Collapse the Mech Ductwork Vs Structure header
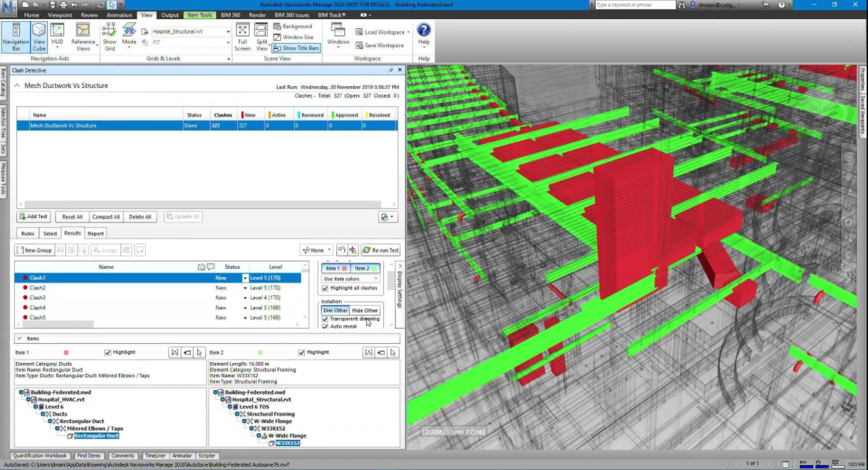Viewport: 868px width, 470px height. [x=17, y=86]
